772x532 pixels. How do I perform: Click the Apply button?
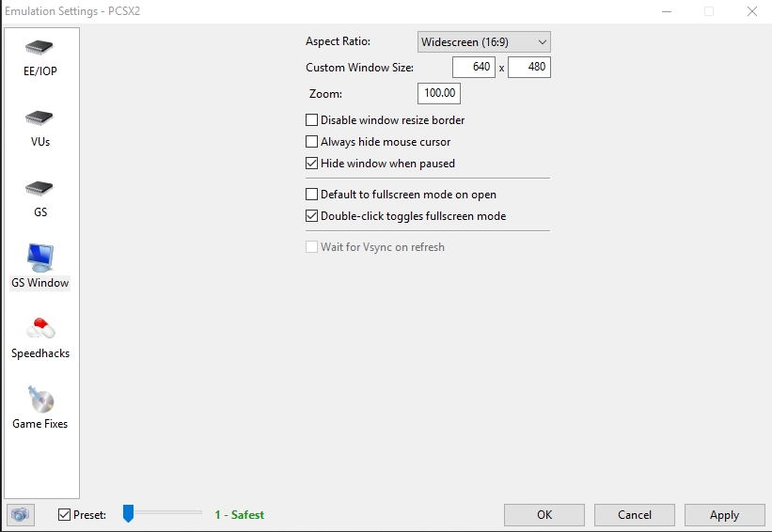pos(725,515)
